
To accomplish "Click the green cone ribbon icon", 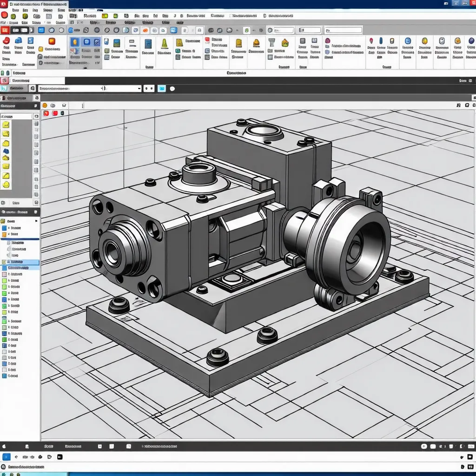I will point(164,44).
